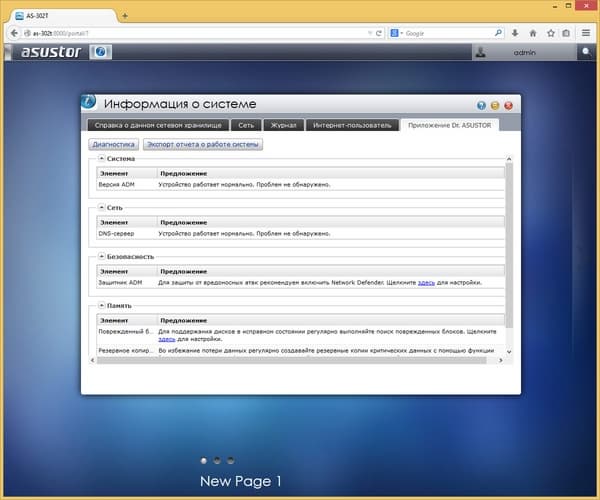This screenshot has height=500, width=600.
Task: Go to browser home page icon
Action: (533, 33)
